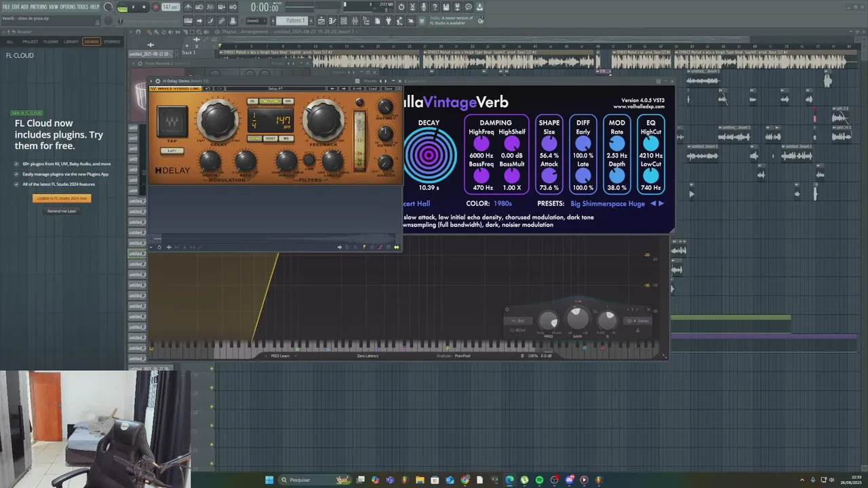Toggle the LINK button between H-Delay filters
This screenshot has height=488, width=868.
(x=309, y=160)
